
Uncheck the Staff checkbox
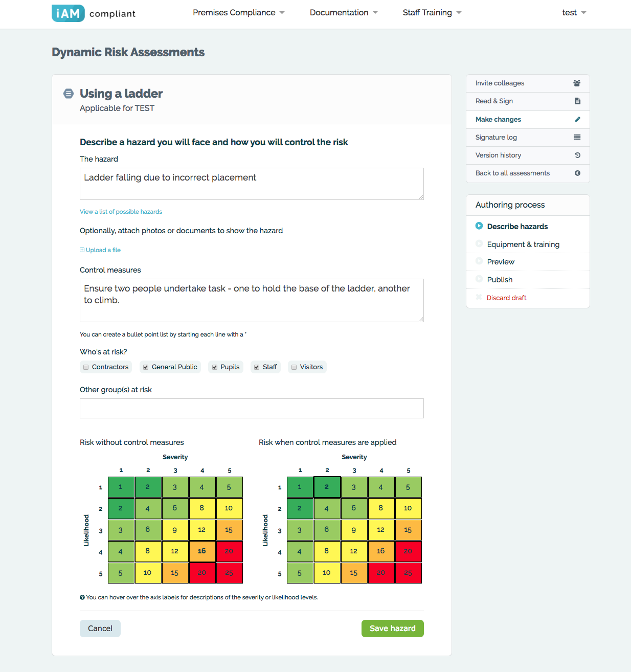[257, 367]
